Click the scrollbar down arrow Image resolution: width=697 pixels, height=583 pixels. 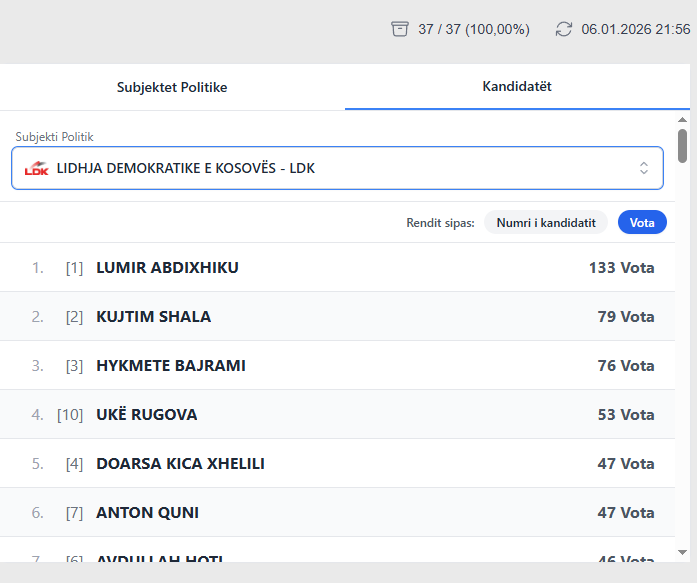[x=682, y=552]
